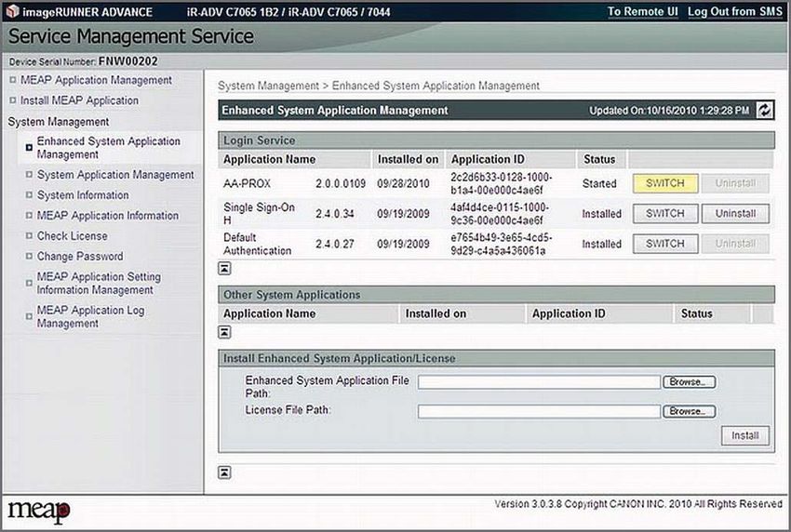Click Browse for Enhanced System Application File Path
Screen dimensions: 791x532
coord(689,381)
